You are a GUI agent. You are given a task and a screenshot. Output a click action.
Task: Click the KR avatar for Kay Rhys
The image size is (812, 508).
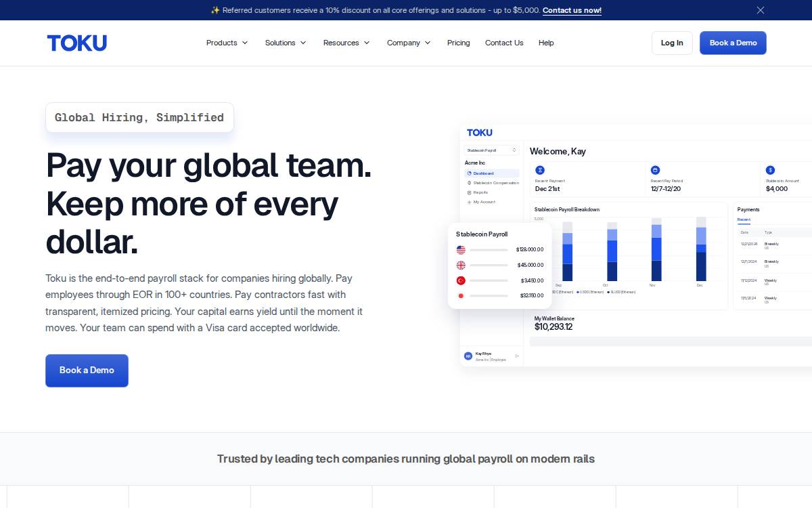pos(468,356)
